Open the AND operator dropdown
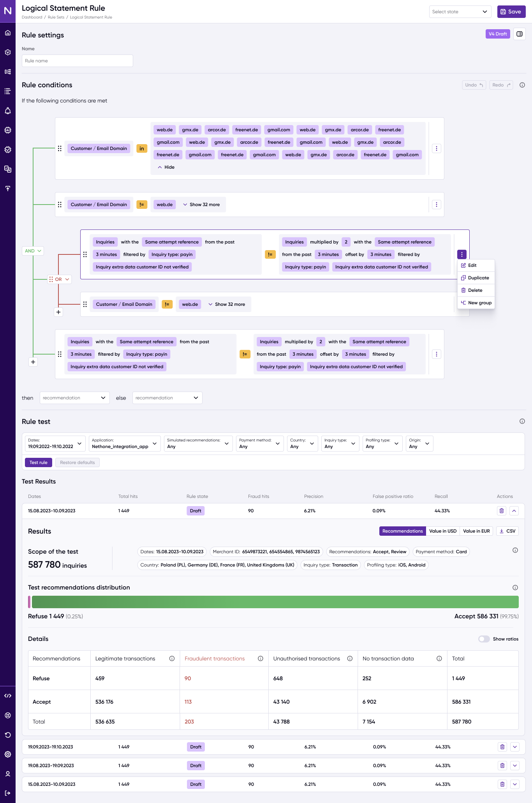This screenshot has width=532, height=803. [33, 251]
